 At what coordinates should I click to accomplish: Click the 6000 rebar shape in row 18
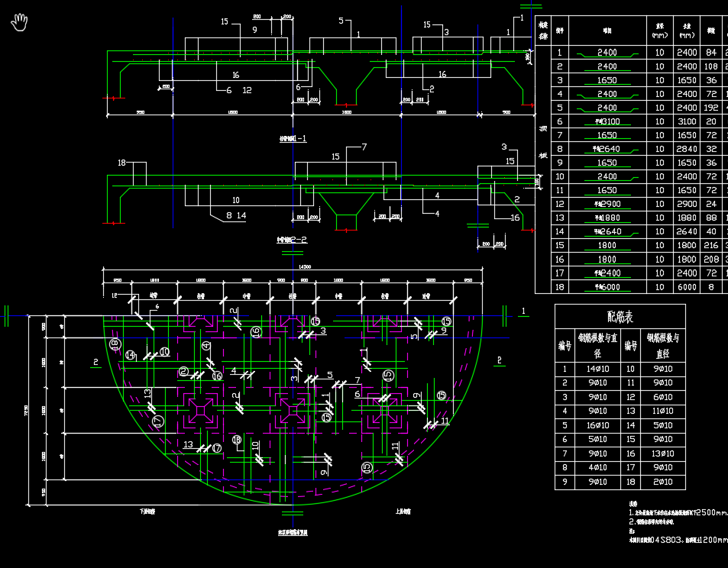tap(607, 287)
